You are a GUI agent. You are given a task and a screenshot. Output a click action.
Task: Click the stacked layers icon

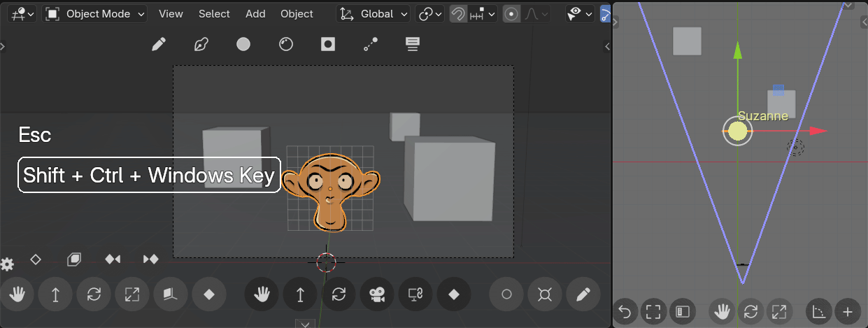(74, 259)
